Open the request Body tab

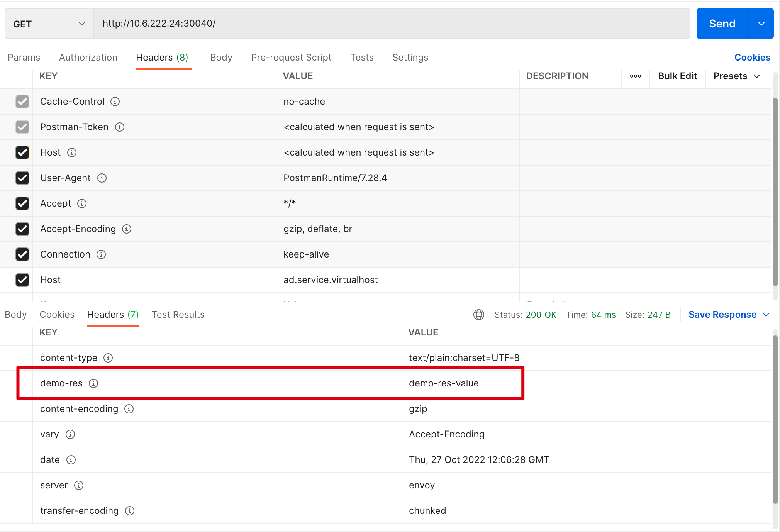click(x=221, y=58)
